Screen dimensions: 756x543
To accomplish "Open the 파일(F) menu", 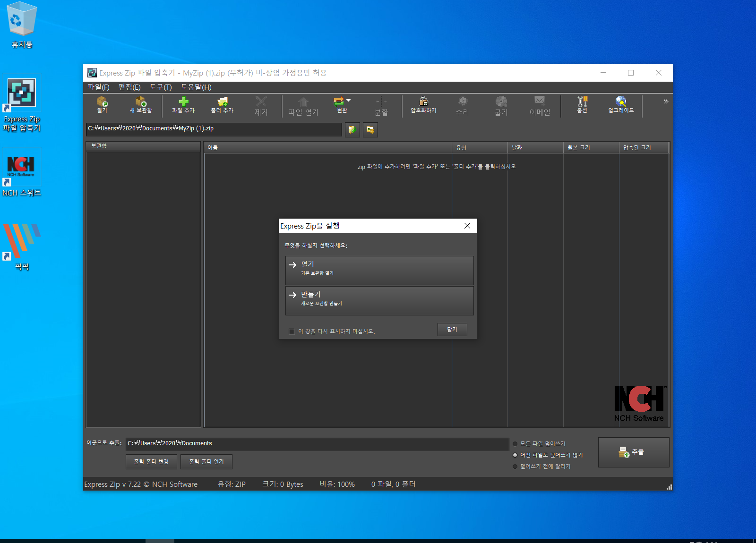I will [98, 87].
